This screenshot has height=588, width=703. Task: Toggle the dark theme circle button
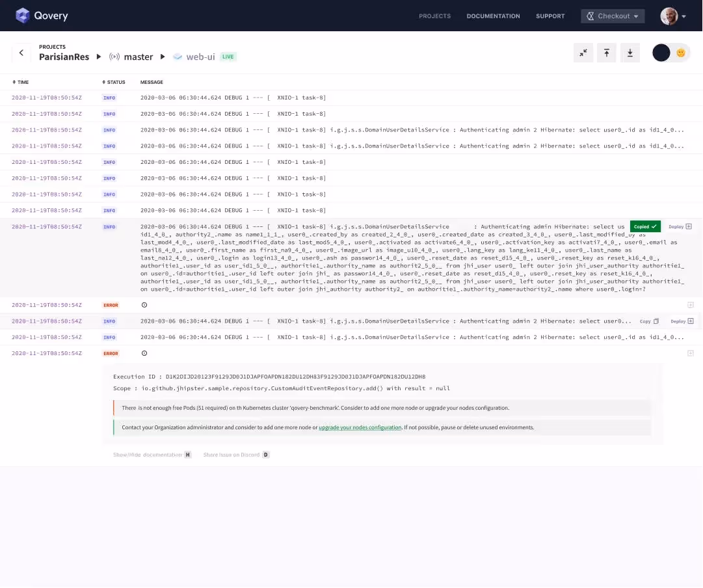[661, 53]
